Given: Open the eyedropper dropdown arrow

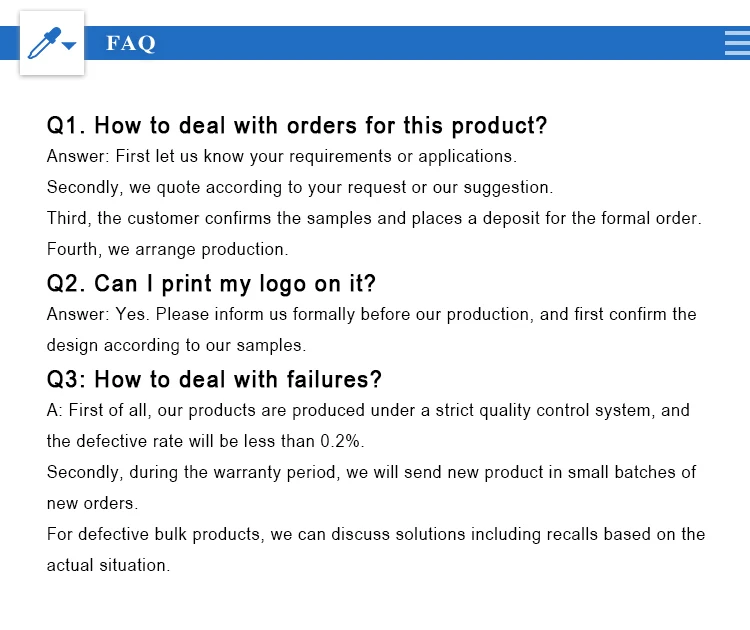Looking at the screenshot, I should click(69, 45).
